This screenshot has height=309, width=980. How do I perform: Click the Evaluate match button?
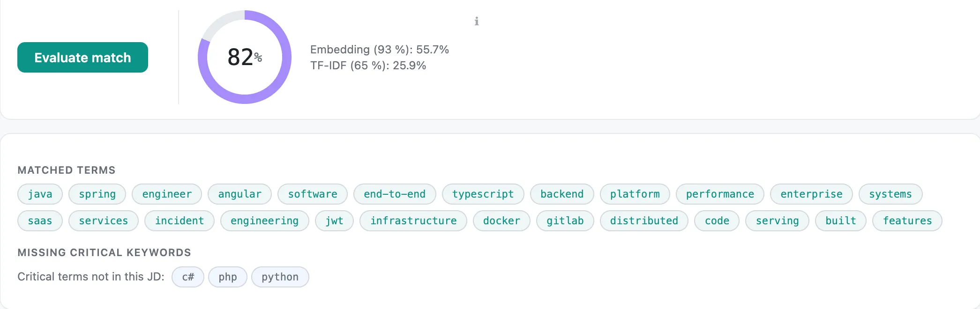(82, 57)
